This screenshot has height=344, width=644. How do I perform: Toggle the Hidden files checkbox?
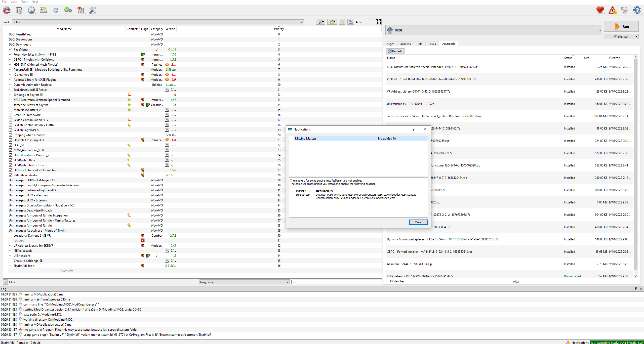[388, 281]
